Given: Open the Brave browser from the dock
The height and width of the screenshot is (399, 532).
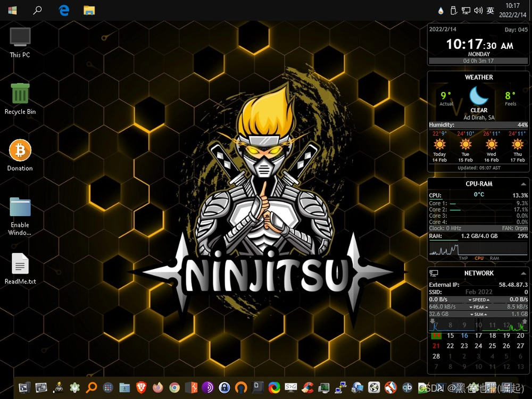Looking at the screenshot, I should pyautogui.click(x=141, y=387).
